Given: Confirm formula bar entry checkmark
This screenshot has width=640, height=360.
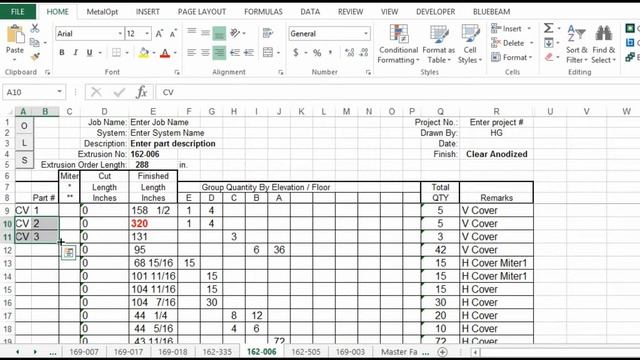Looking at the screenshot, I should point(119,92).
